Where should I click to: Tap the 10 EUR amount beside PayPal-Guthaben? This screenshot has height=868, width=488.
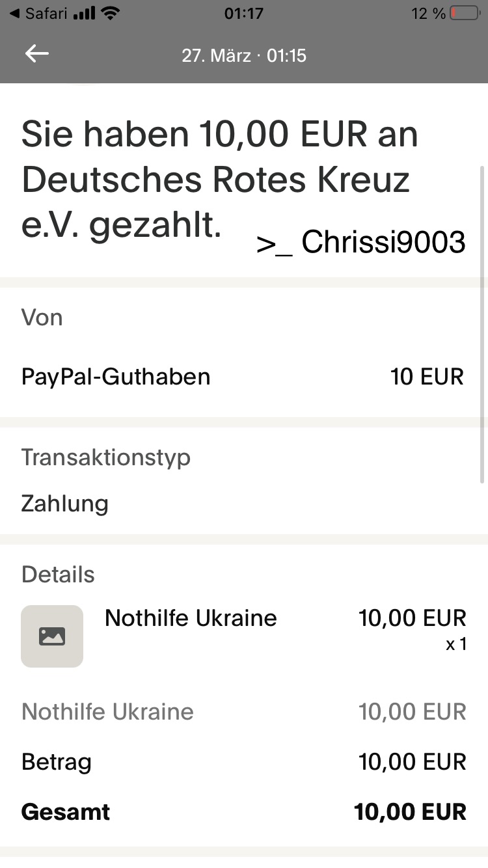click(427, 377)
